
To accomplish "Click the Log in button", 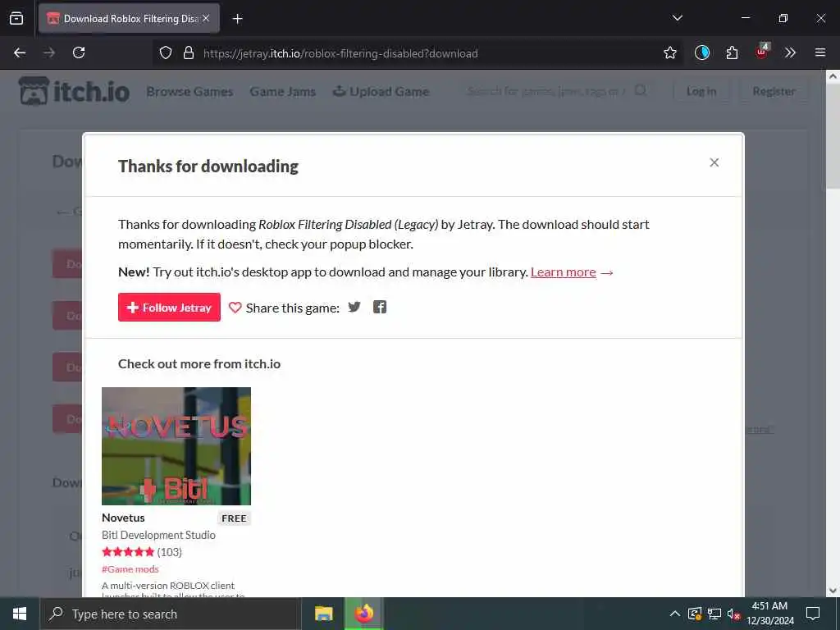I will 701,92.
